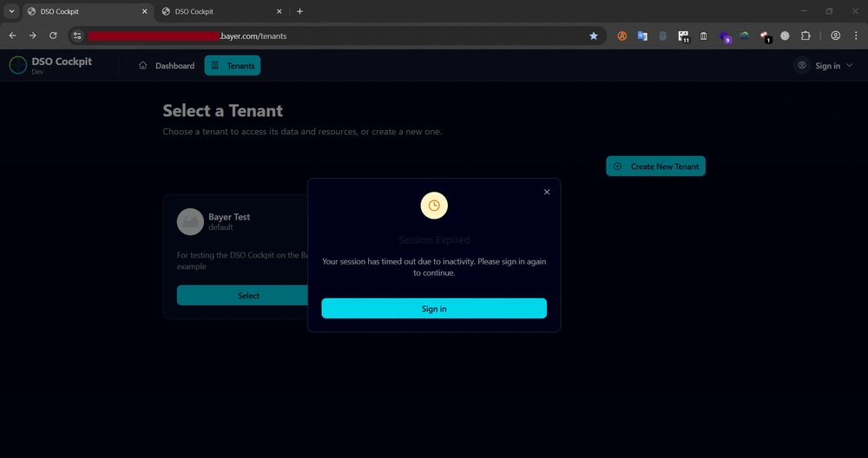Open the Dashboard nav item
The image size is (868, 458).
click(x=167, y=65)
